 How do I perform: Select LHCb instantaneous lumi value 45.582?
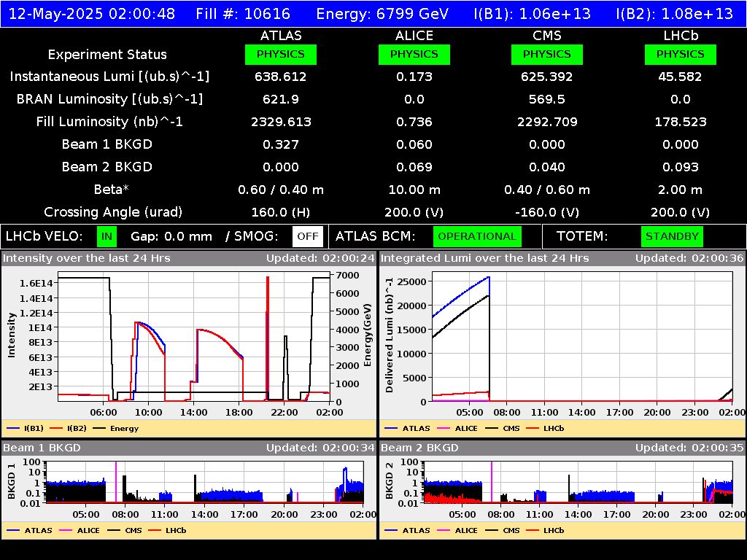[681, 77]
